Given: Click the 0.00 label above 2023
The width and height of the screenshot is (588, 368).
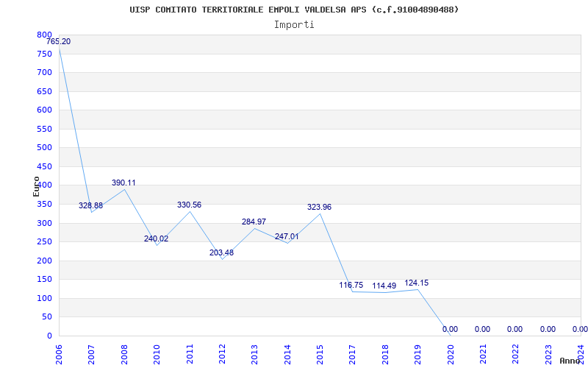Looking at the screenshot, I should click(x=548, y=329).
